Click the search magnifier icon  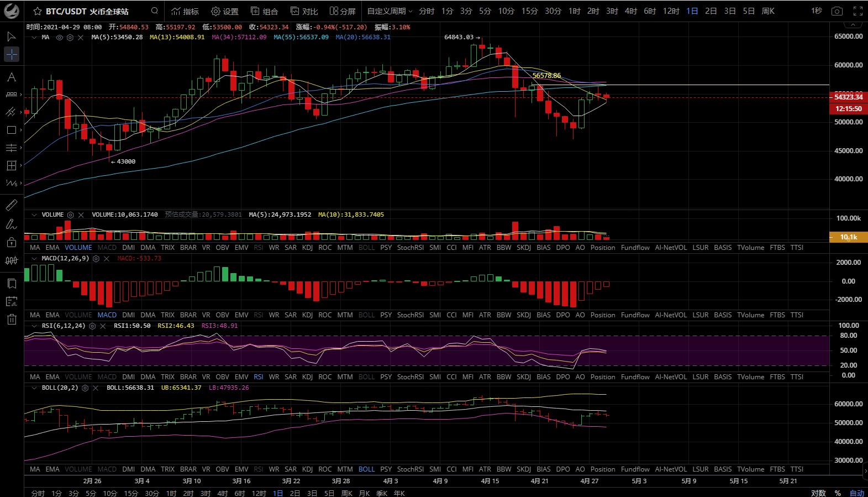click(x=155, y=11)
